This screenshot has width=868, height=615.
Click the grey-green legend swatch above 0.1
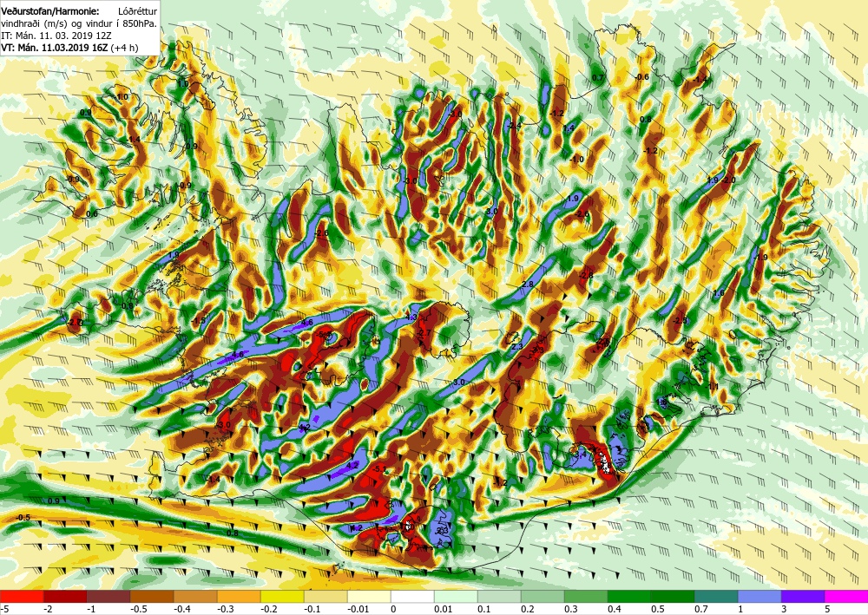pyautogui.click(x=499, y=597)
